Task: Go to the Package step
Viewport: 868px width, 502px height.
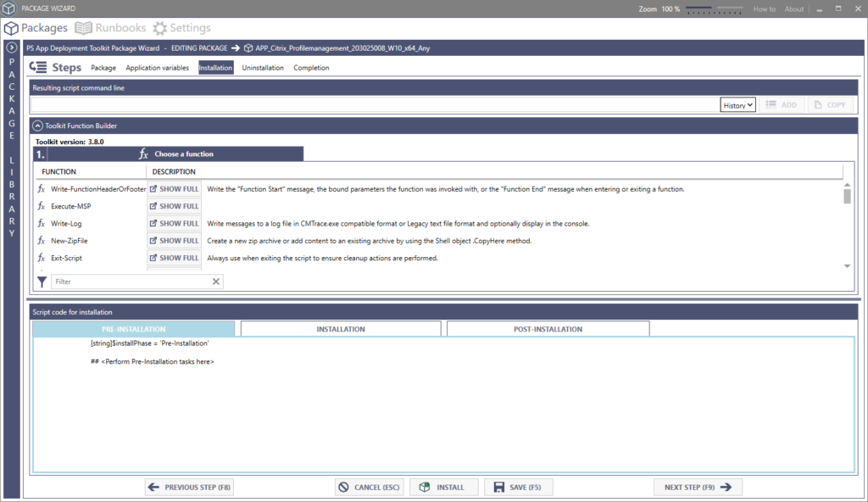Action: 103,68
